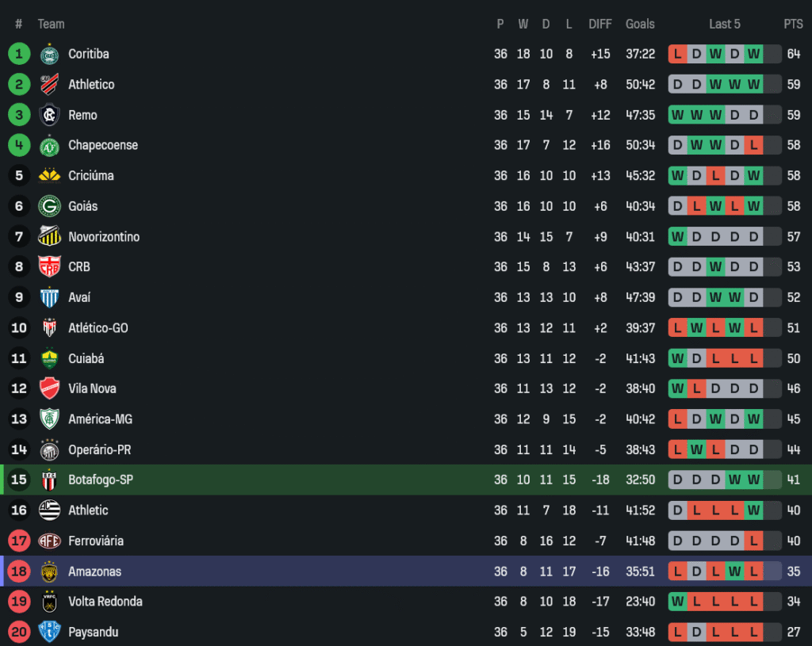812x646 pixels.
Task: Click Botafogo-SP's last green W form box
Action: point(753,480)
